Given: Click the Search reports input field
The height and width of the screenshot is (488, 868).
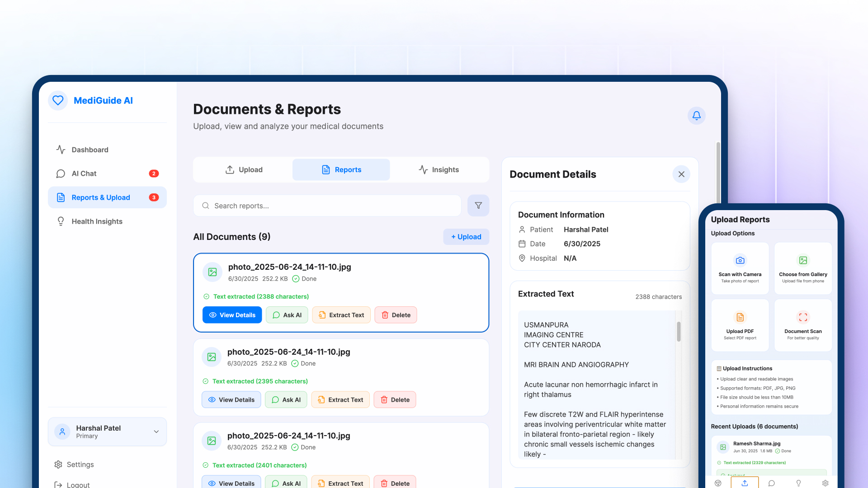Looking at the screenshot, I should click(327, 206).
